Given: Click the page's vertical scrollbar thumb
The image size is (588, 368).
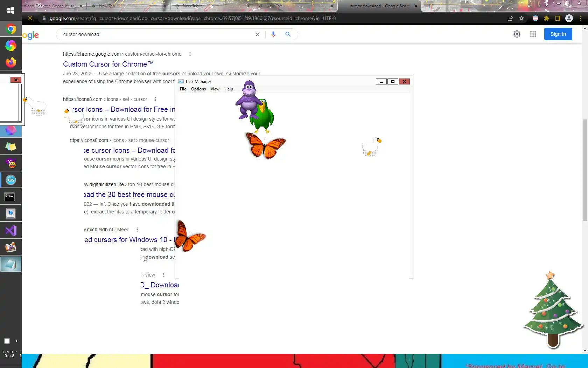Looking at the screenshot, I should 585,170.
